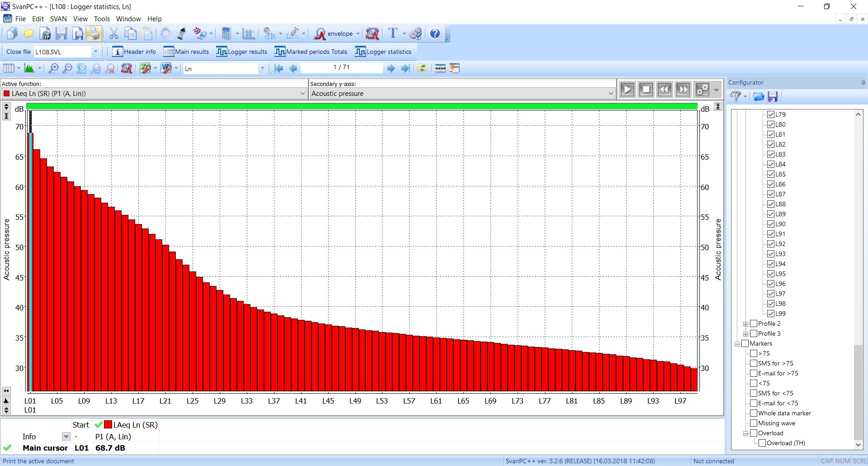The image size is (868, 466).
Task: Click the Save file icon
Action: (x=61, y=34)
